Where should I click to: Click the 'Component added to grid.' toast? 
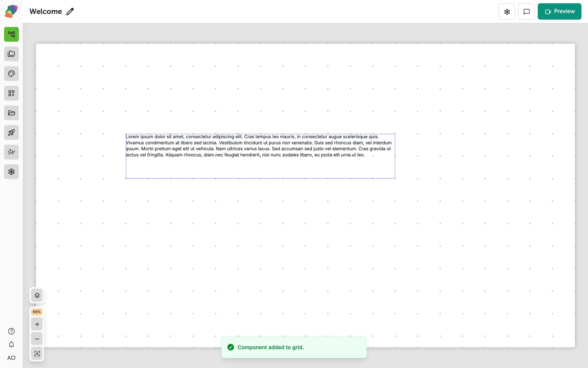click(294, 347)
